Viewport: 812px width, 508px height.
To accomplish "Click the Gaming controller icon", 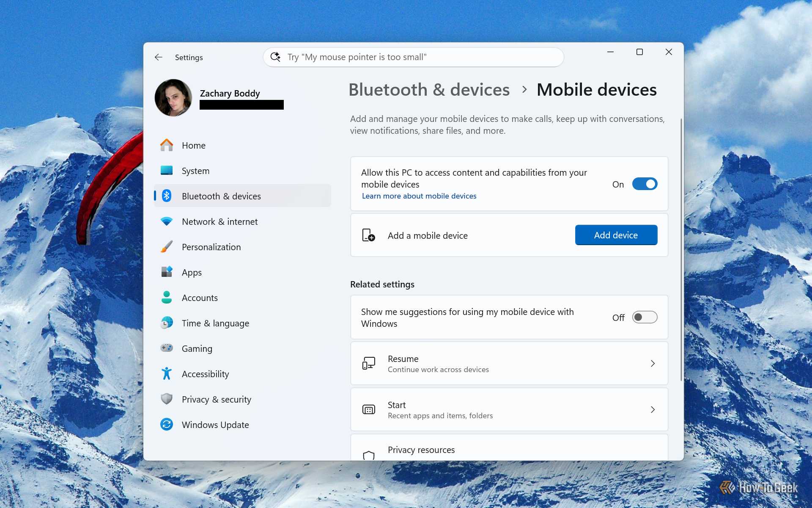I will point(167,348).
